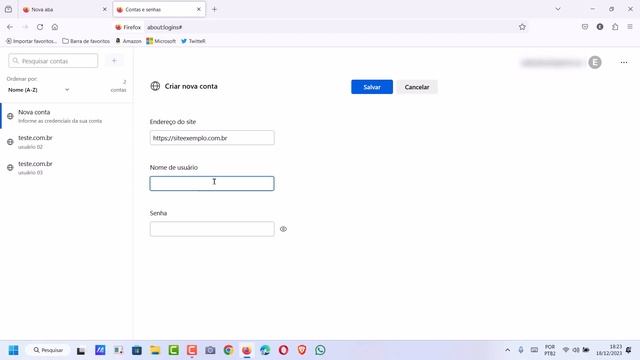Reload the current page
Image resolution: width=640 pixels, height=360 pixels.
pos(40,27)
